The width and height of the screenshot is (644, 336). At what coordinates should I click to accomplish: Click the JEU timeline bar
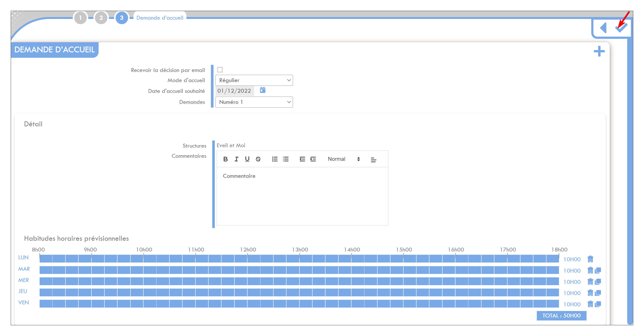[x=299, y=292]
